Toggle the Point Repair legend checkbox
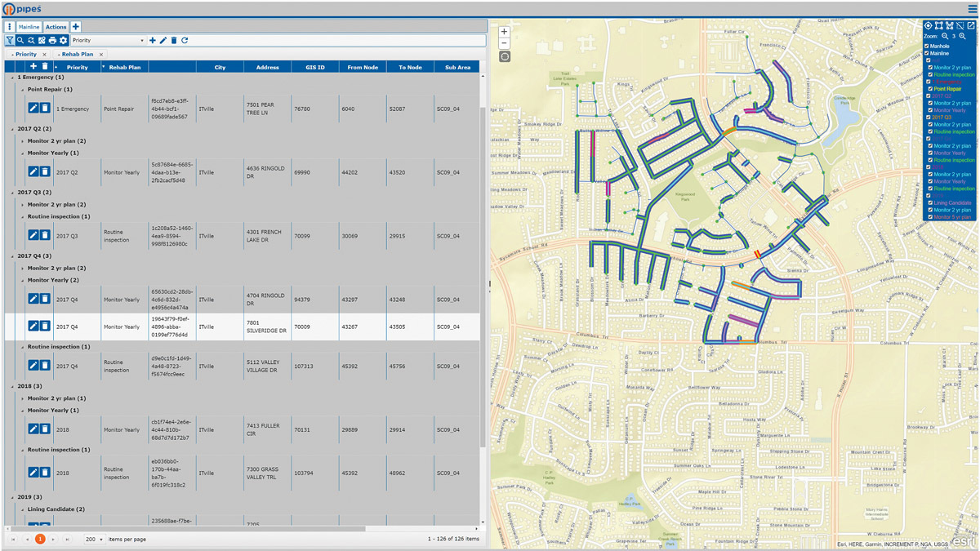Viewport: 980px width, 551px height. (x=930, y=88)
